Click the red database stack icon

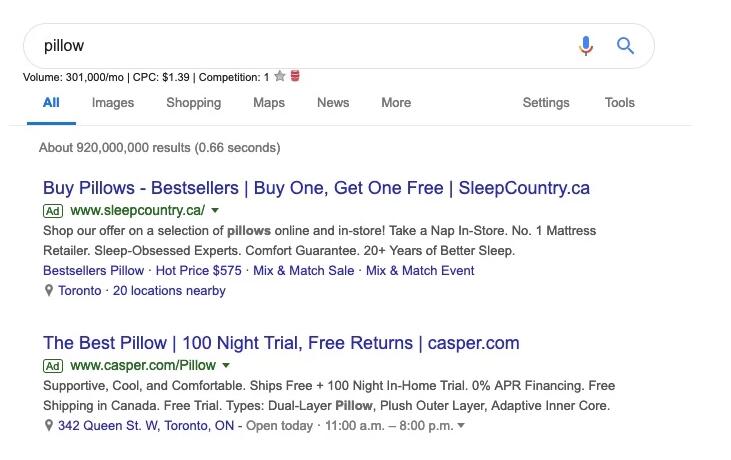point(296,76)
